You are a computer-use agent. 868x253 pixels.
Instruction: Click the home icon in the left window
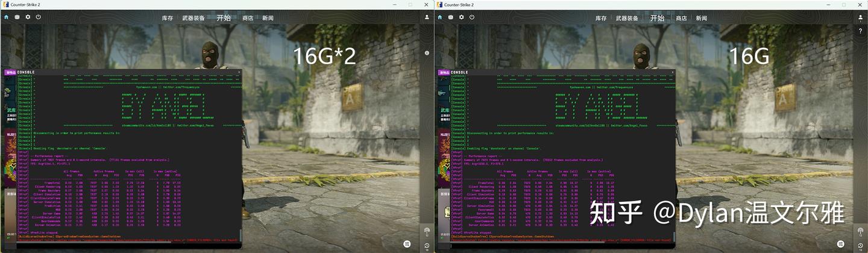[x=7, y=17]
